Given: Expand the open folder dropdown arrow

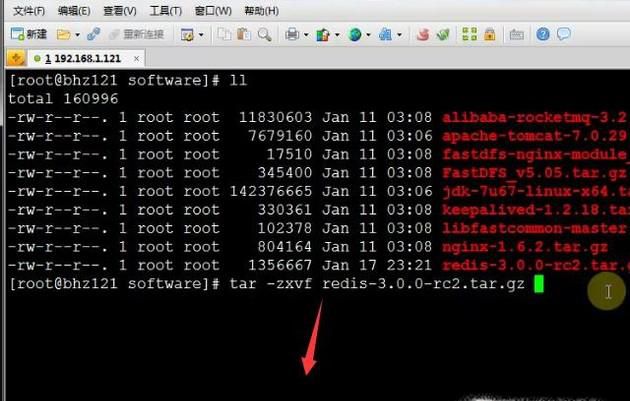Looking at the screenshot, I should point(78,35).
